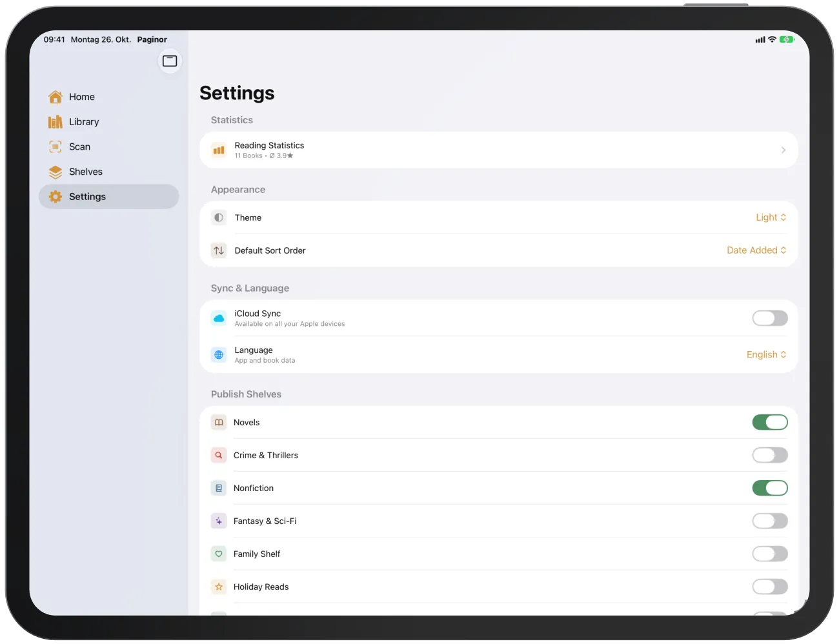Screen dimensions: 839x644
Task: Turn on the Fantasy & Sci-Fi toggle
Action: pyautogui.click(x=770, y=521)
